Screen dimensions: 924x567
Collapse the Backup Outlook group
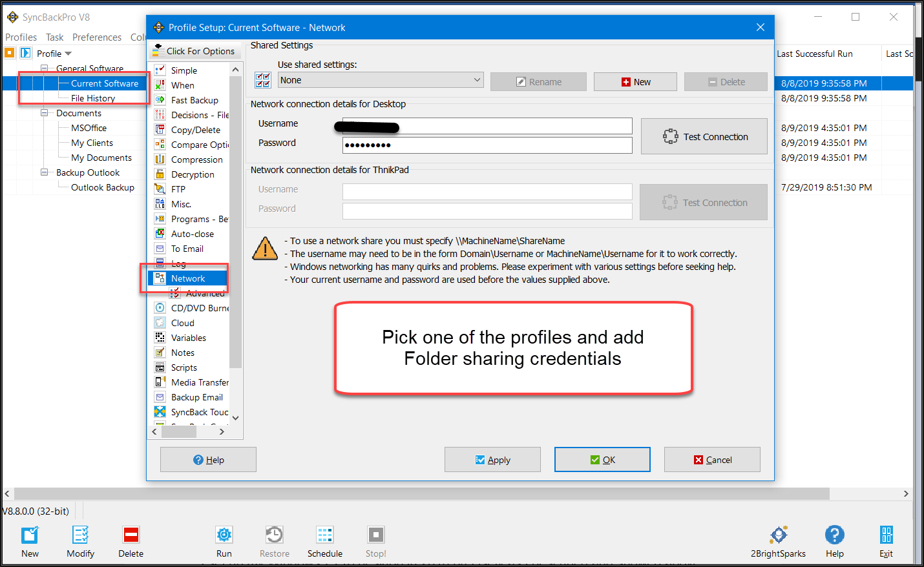[x=45, y=172]
